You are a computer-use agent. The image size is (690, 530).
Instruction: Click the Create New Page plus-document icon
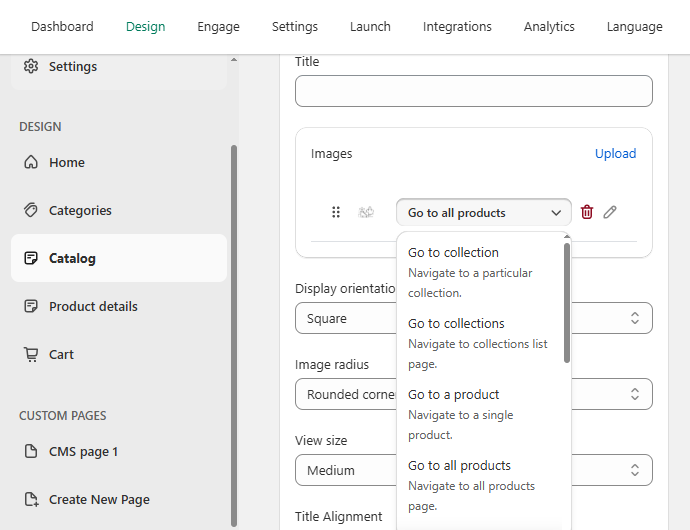pos(31,499)
